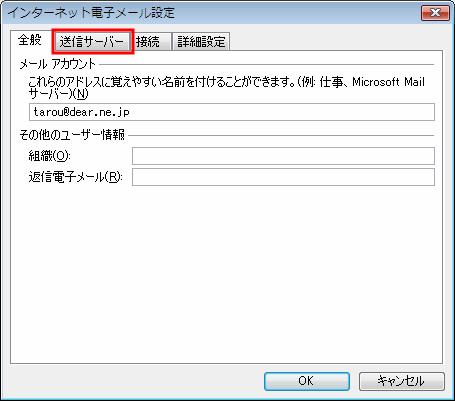Image resolution: width=455 pixels, height=401 pixels.
Task: Click the empty white area below 返信電子メール
Action: coord(227,273)
